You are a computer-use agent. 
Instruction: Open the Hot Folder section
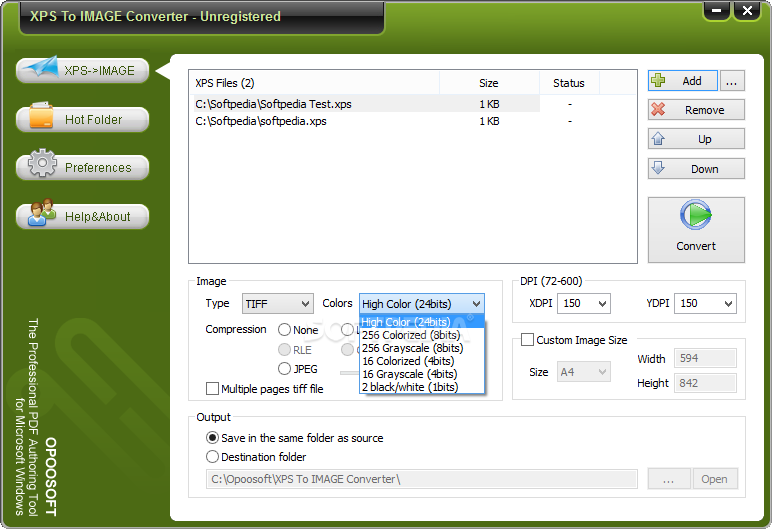[83, 119]
